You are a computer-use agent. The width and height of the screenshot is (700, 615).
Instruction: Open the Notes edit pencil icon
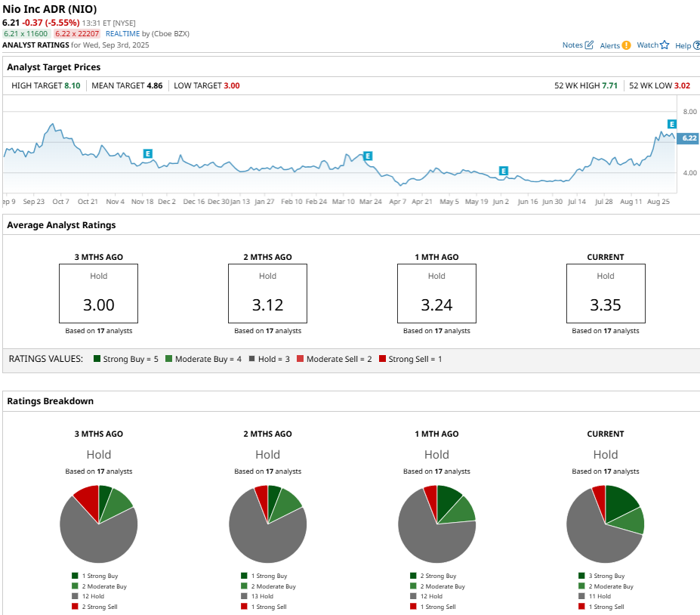point(589,45)
